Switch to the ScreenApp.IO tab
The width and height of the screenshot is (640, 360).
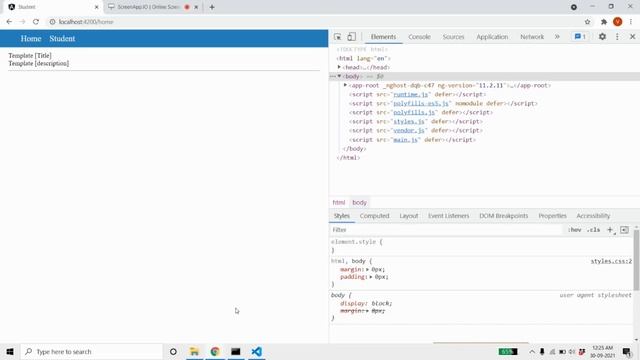pos(148,7)
